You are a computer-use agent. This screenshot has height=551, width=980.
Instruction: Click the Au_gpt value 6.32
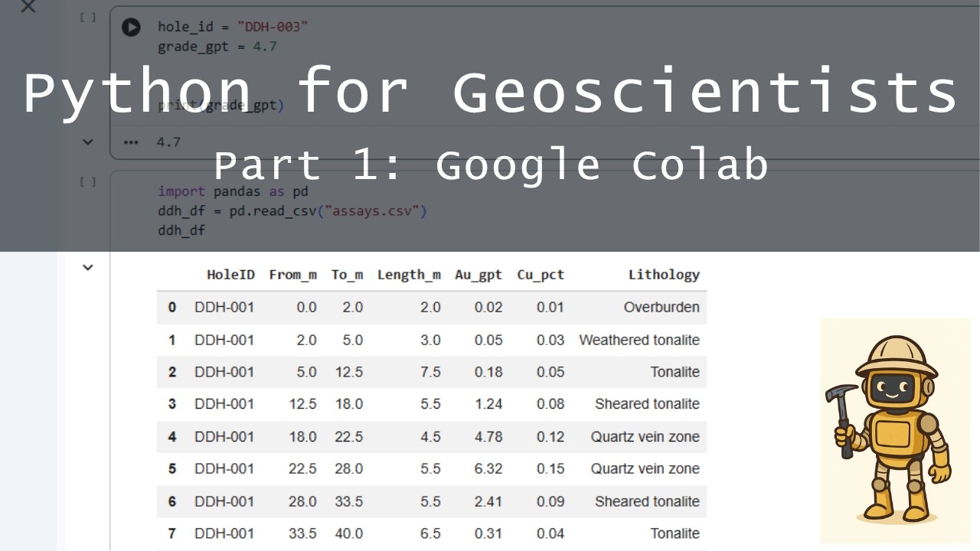[x=488, y=469]
